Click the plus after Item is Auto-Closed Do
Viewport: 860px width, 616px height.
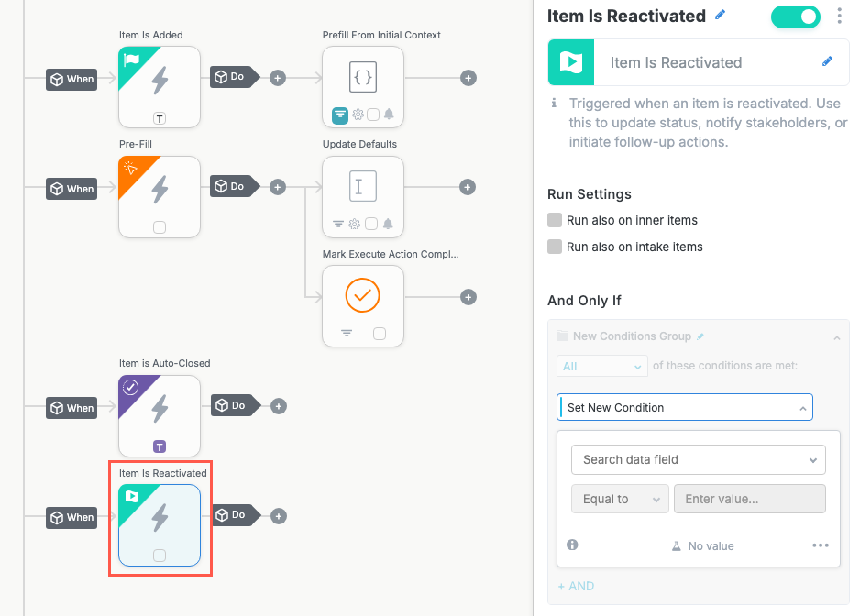tap(279, 406)
